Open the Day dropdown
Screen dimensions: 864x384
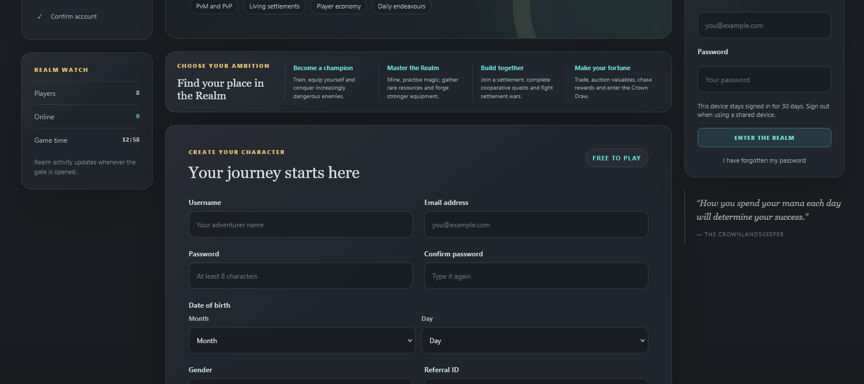click(534, 340)
